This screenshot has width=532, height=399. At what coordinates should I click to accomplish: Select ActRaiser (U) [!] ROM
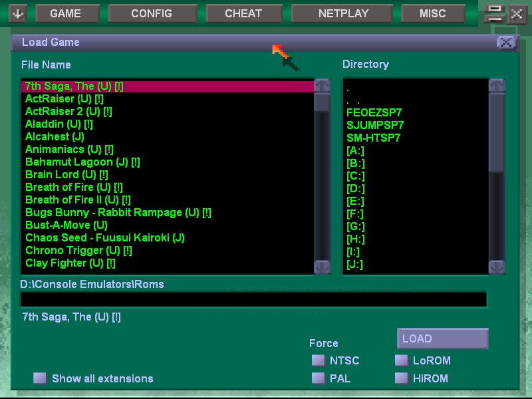pyautogui.click(x=168, y=98)
